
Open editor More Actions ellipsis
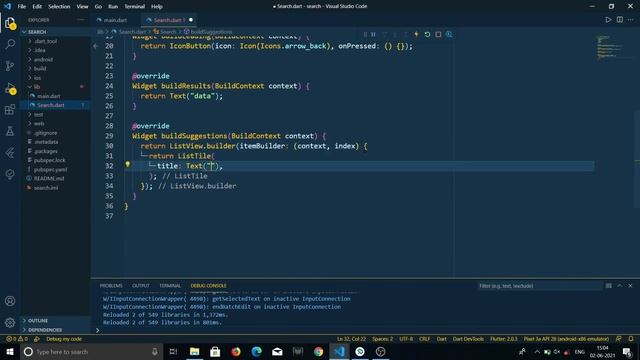pyautogui.click(x=631, y=20)
